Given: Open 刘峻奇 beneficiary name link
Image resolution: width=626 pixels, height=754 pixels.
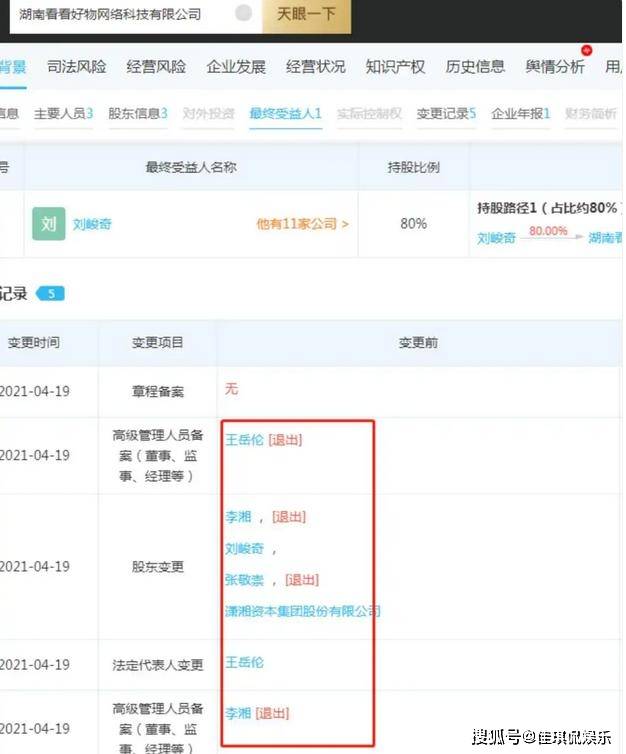Looking at the screenshot, I should tap(92, 224).
